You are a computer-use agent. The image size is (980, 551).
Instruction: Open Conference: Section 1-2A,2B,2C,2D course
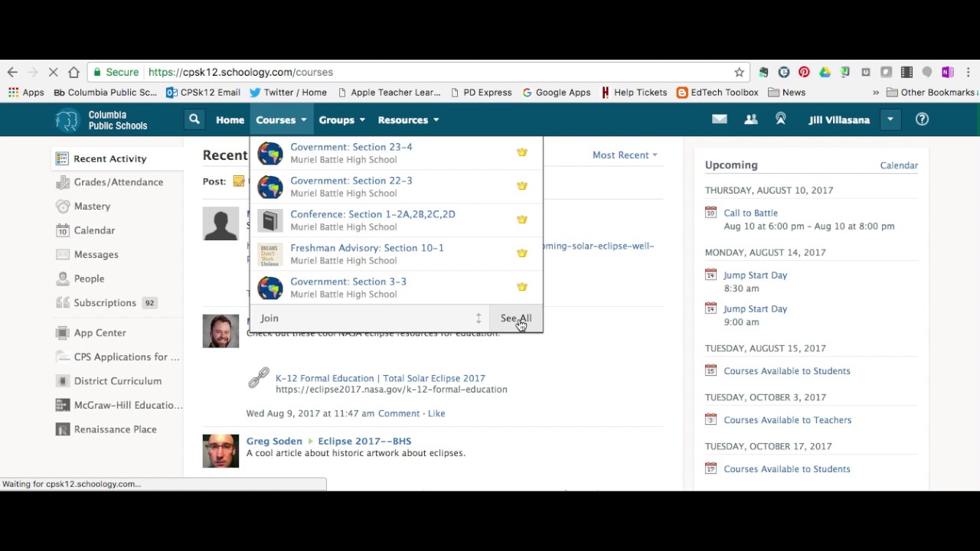tap(373, 214)
